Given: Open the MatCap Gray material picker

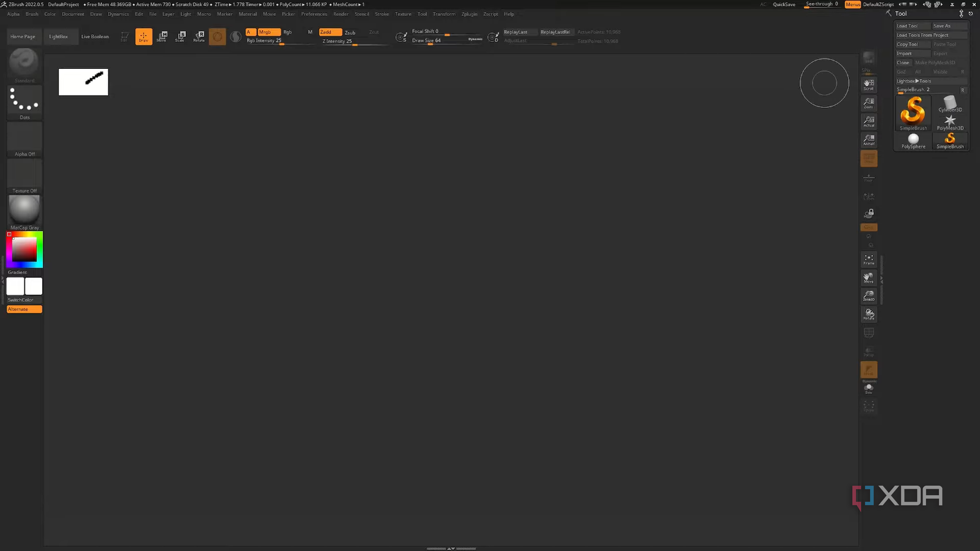Looking at the screenshot, I should click(24, 213).
